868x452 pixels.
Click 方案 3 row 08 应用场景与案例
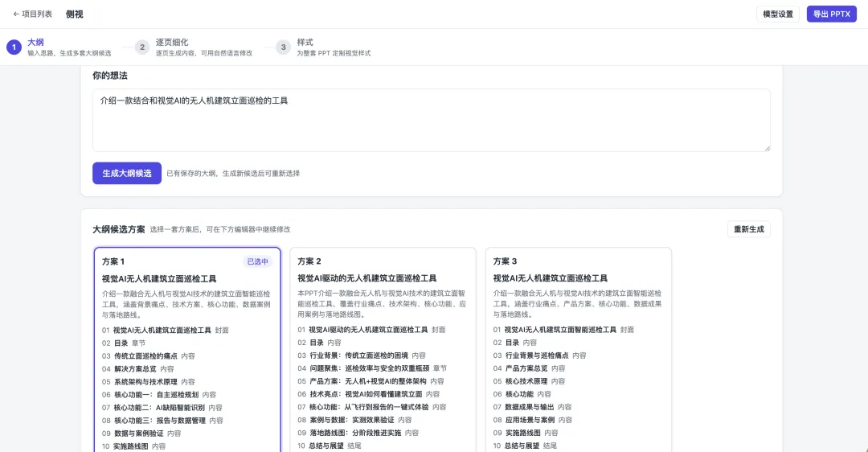[x=533, y=420]
